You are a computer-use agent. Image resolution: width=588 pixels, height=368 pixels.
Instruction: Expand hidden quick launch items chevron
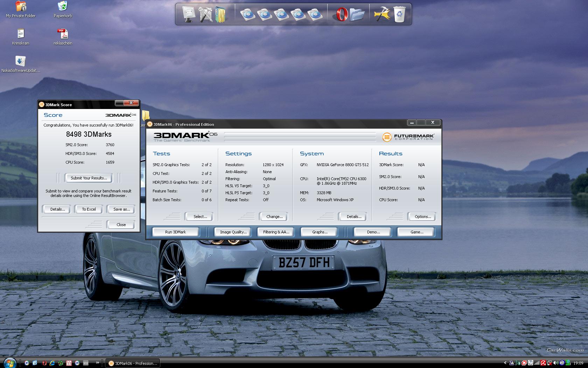click(97, 363)
